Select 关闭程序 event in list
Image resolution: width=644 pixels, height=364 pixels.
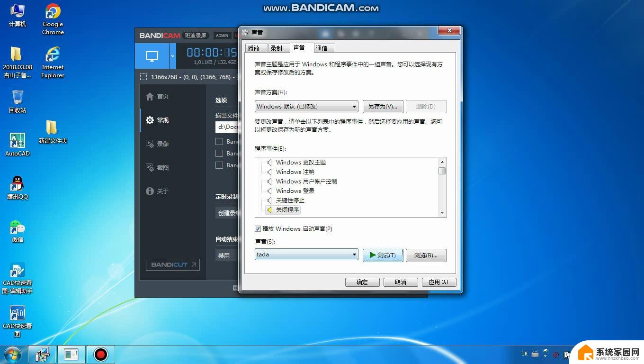click(287, 209)
